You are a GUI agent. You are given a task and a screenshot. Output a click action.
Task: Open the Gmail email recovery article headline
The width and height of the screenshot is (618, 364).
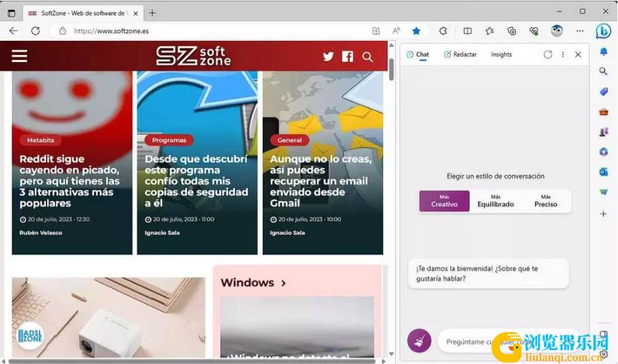point(321,181)
